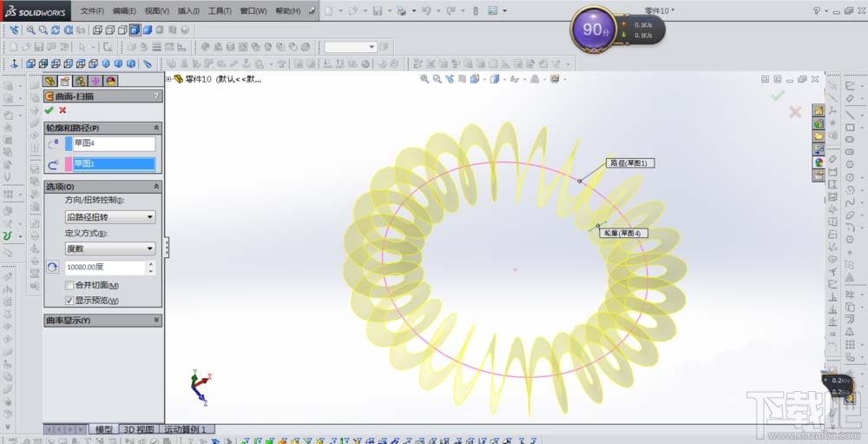Select the 草图1 path selection box
Image resolution: width=868 pixels, height=444 pixels.
114,164
